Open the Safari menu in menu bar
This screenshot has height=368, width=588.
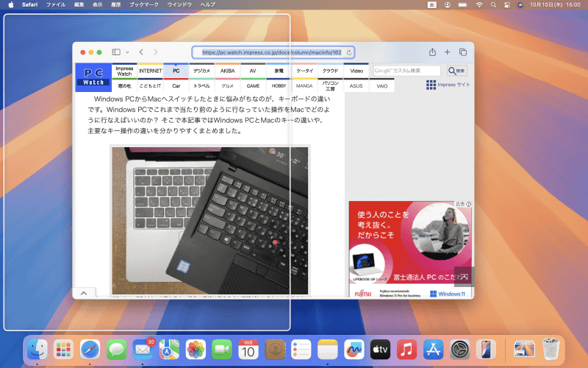(29, 4)
